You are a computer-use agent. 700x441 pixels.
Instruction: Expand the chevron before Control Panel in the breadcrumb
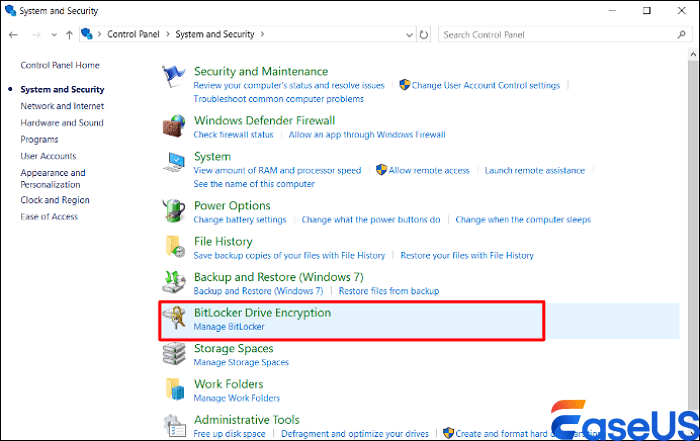(x=99, y=34)
